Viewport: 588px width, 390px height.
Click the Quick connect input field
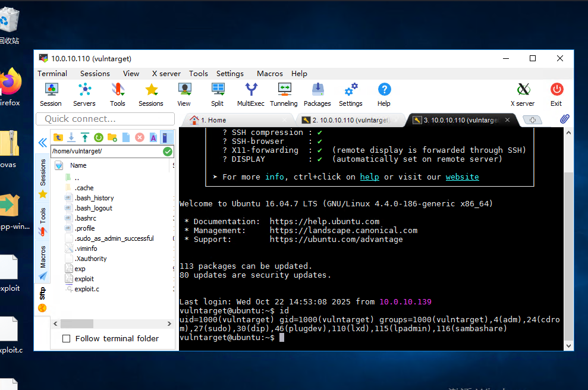(106, 119)
